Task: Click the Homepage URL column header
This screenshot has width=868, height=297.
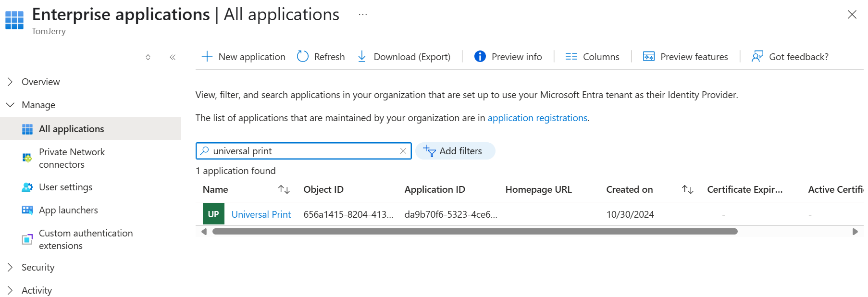Action: pyautogui.click(x=539, y=189)
